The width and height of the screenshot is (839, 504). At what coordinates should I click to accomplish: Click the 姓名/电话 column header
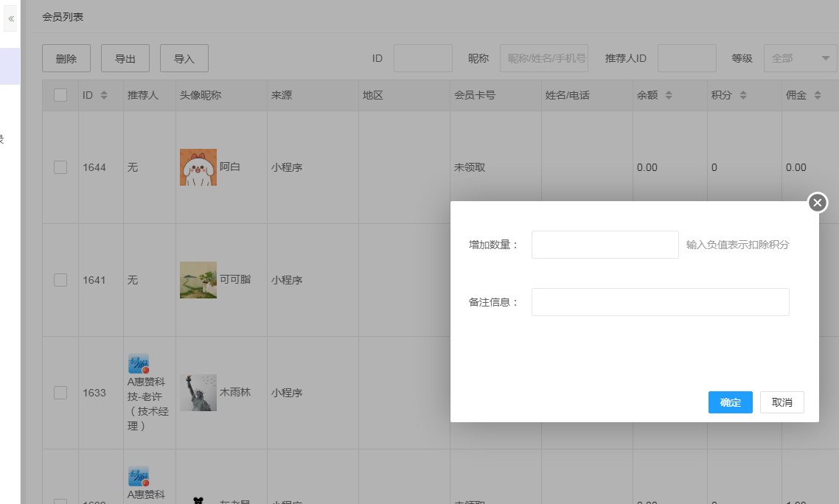coord(567,95)
